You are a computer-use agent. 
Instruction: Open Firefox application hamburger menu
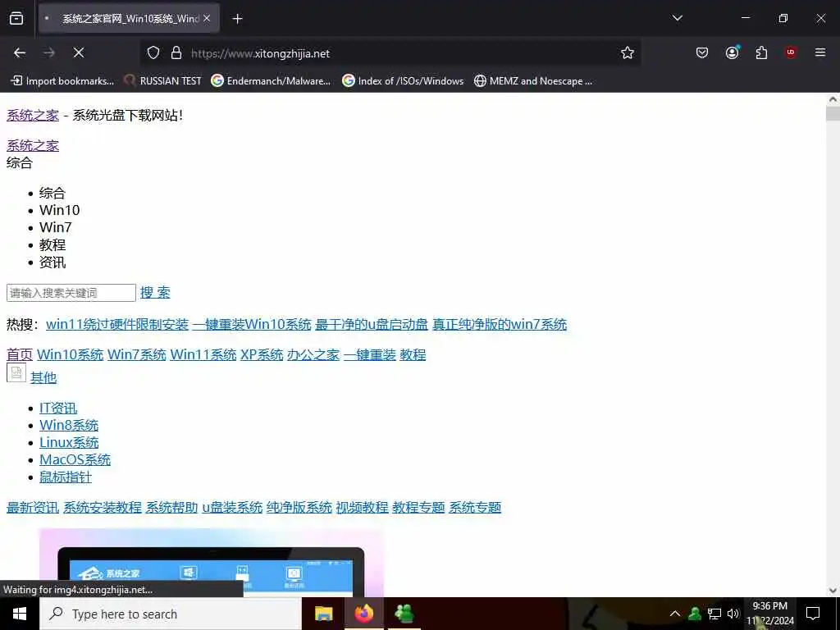[x=820, y=52]
